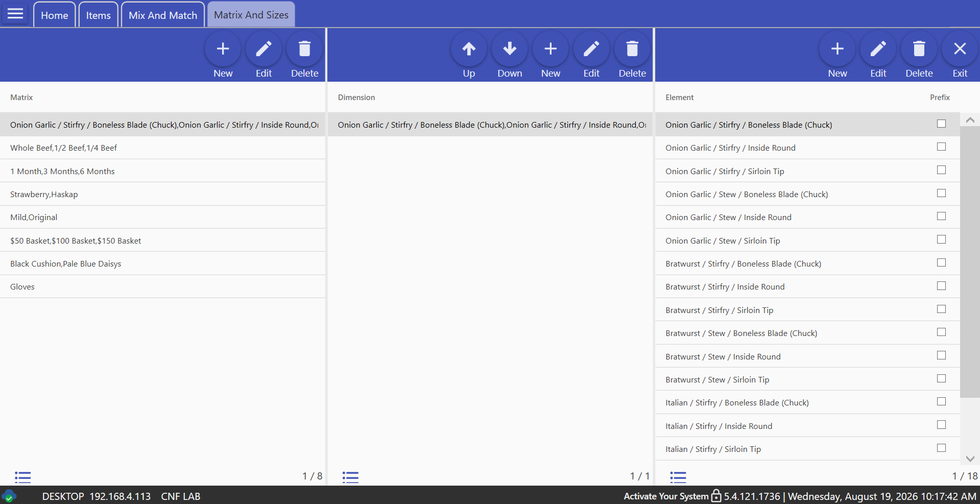980x504 pixels.
Task: Click the Element list scrollbar thumb
Action: coord(970,262)
